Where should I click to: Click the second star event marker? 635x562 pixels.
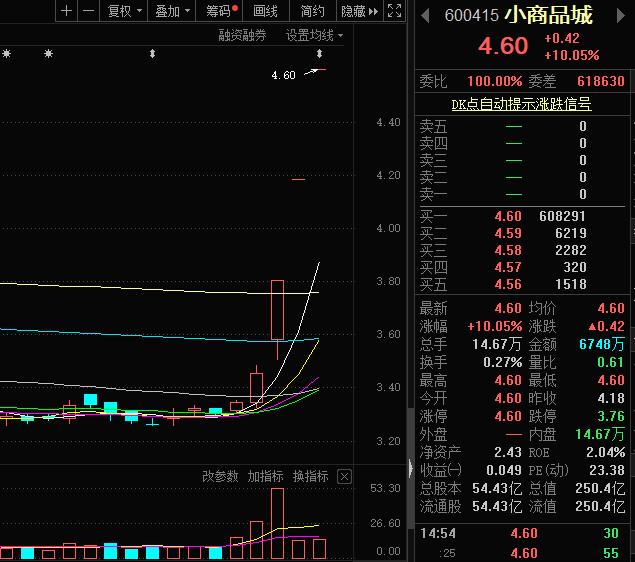click(48, 53)
